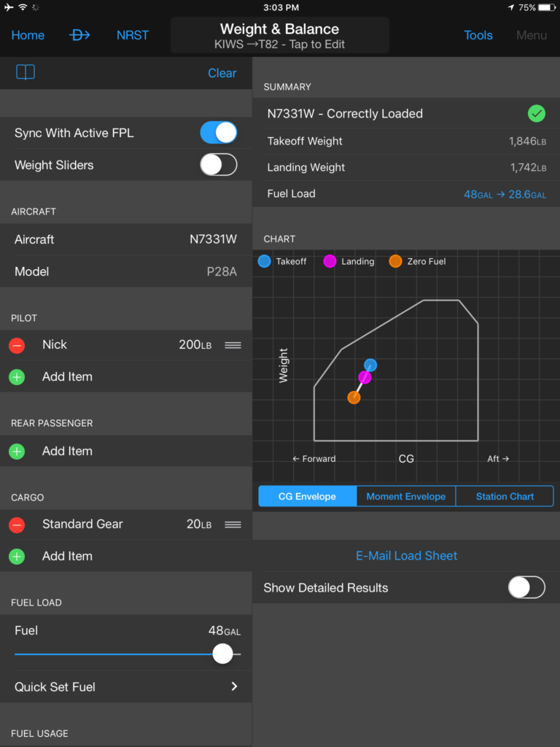The height and width of the screenshot is (747, 560).
Task: Tap the dimmed Menu button
Action: 532,35
